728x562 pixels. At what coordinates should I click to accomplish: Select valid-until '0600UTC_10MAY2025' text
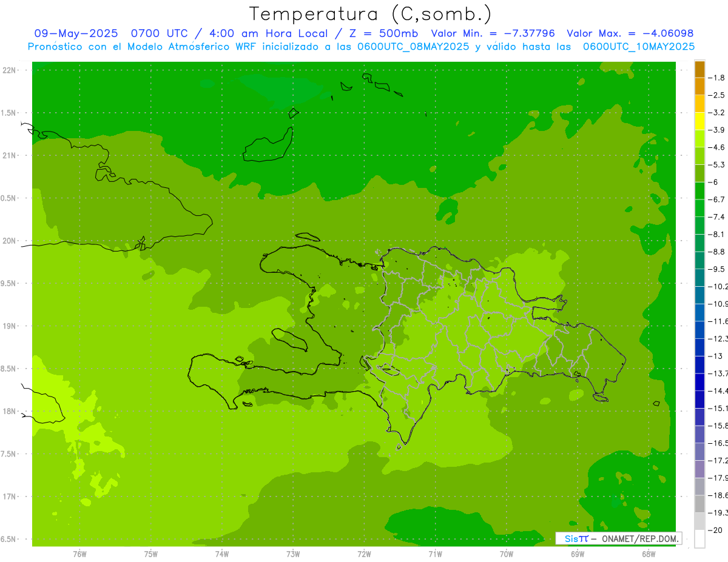(x=639, y=46)
